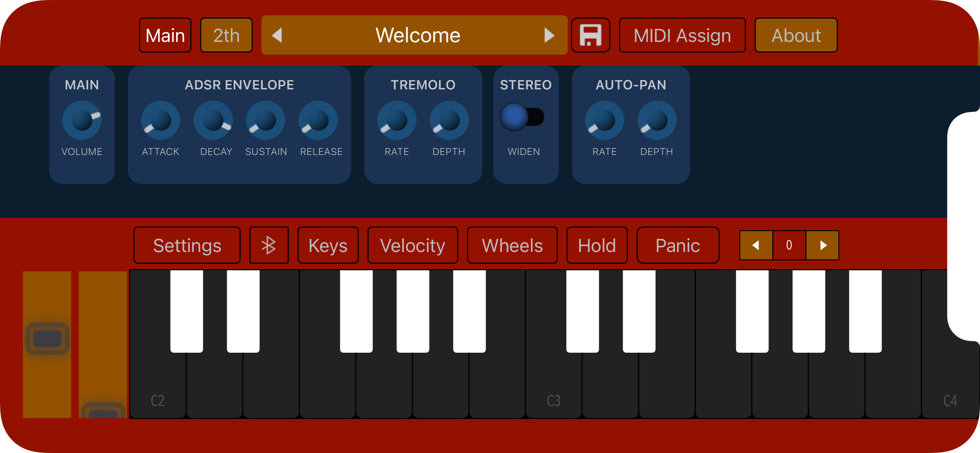Increase octave shift with right arrow
This screenshot has height=453, width=980.
[822, 245]
